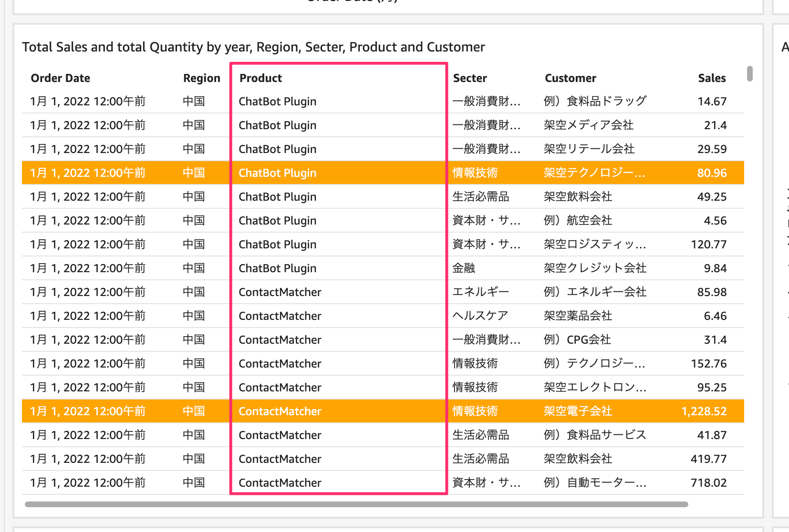Click the Sales column header
789x532 pixels.
(x=712, y=78)
